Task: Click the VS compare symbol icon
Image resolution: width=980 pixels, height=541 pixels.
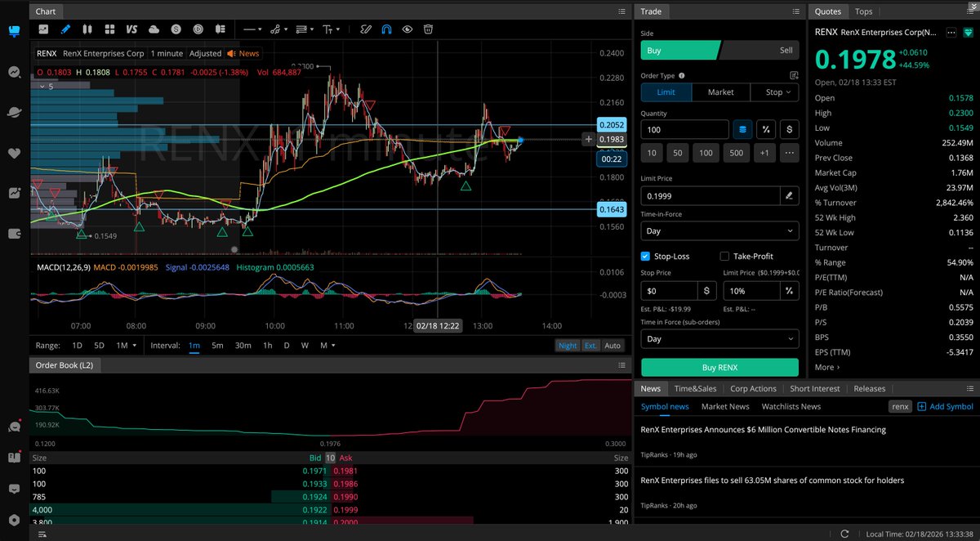Action: 131,29
